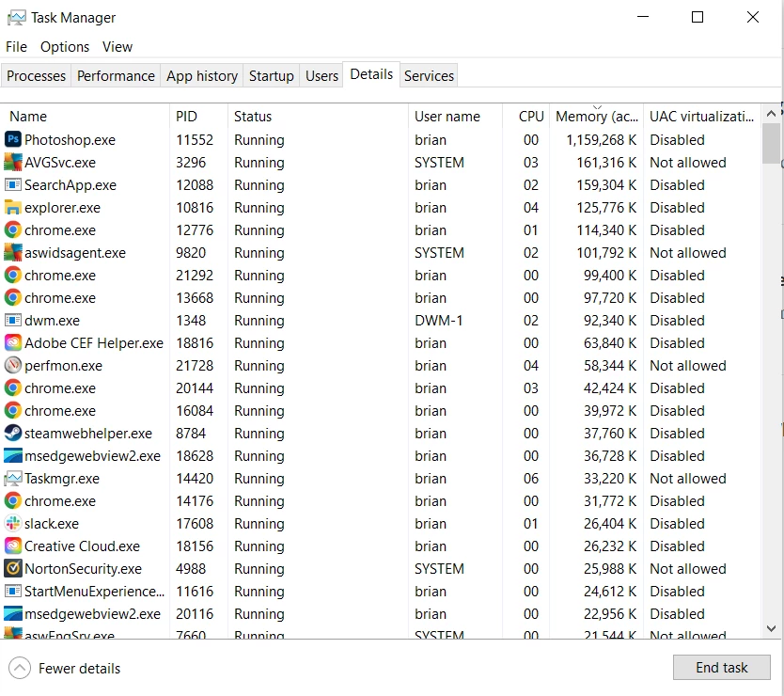Sort by the Name column header
This screenshot has width=784, height=696.
[x=85, y=117]
